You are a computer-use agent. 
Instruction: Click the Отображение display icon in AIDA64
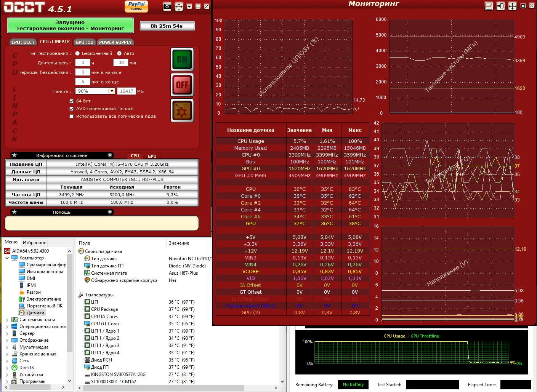(14, 340)
